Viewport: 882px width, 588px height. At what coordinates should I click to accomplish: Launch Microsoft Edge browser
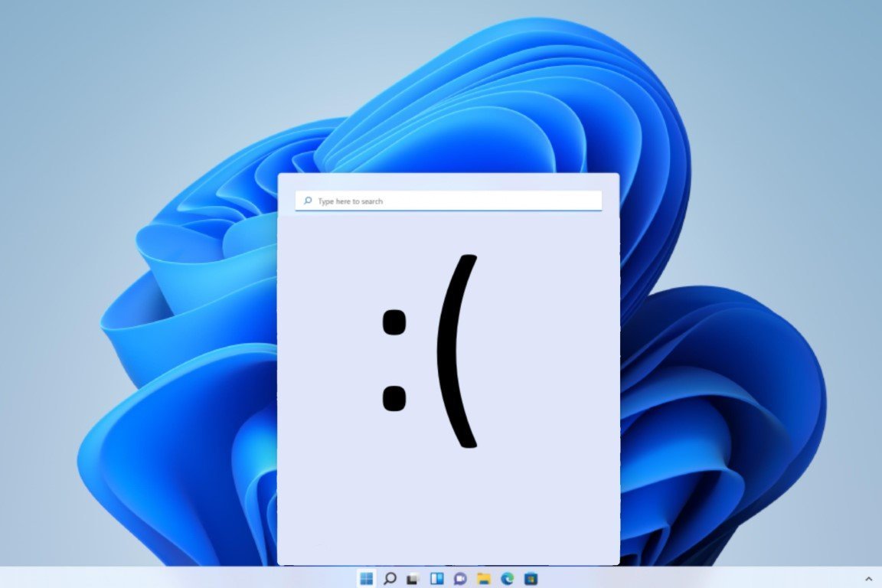(x=508, y=578)
